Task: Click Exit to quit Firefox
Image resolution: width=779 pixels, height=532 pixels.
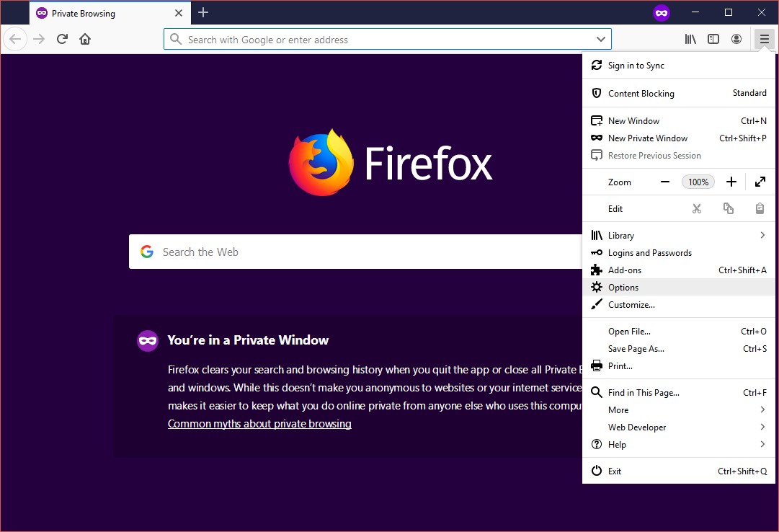Action: click(x=679, y=471)
